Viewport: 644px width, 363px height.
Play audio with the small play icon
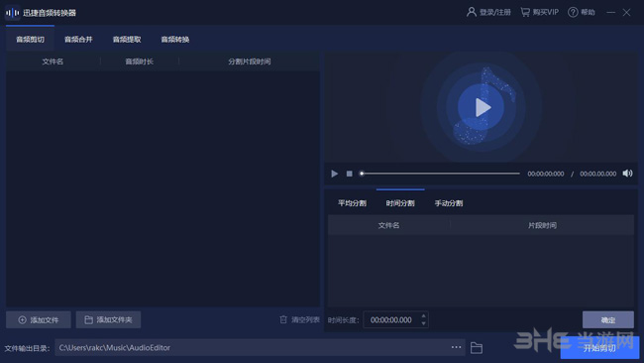pos(334,174)
